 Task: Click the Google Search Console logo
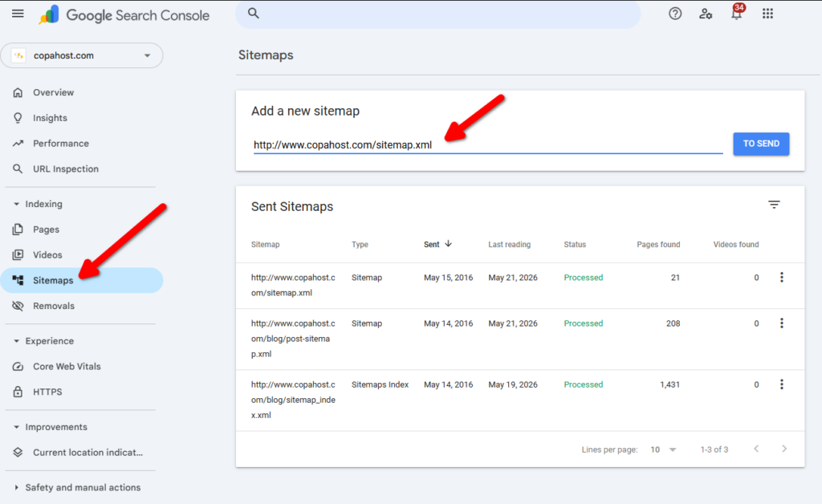124,15
